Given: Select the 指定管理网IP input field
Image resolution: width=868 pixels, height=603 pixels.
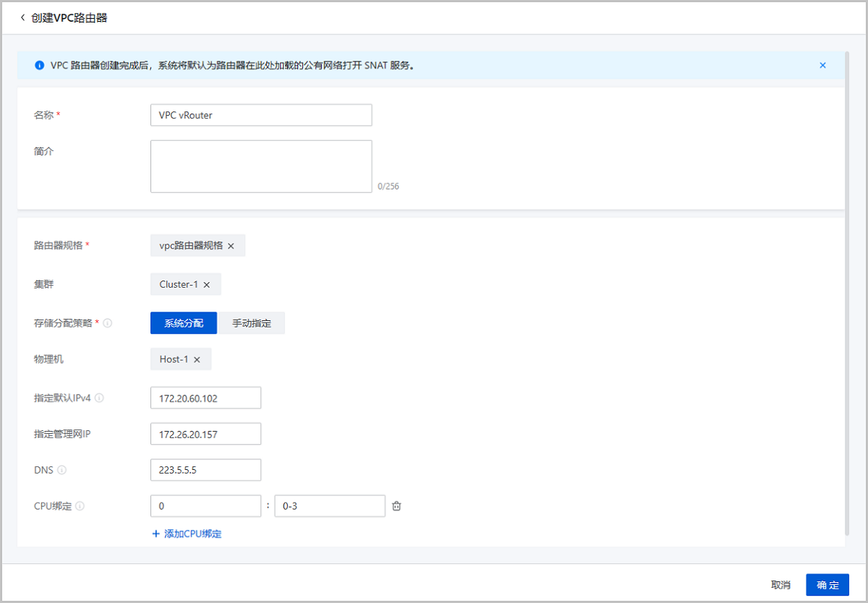Looking at the screenshot, I should (x=205, y=433).
